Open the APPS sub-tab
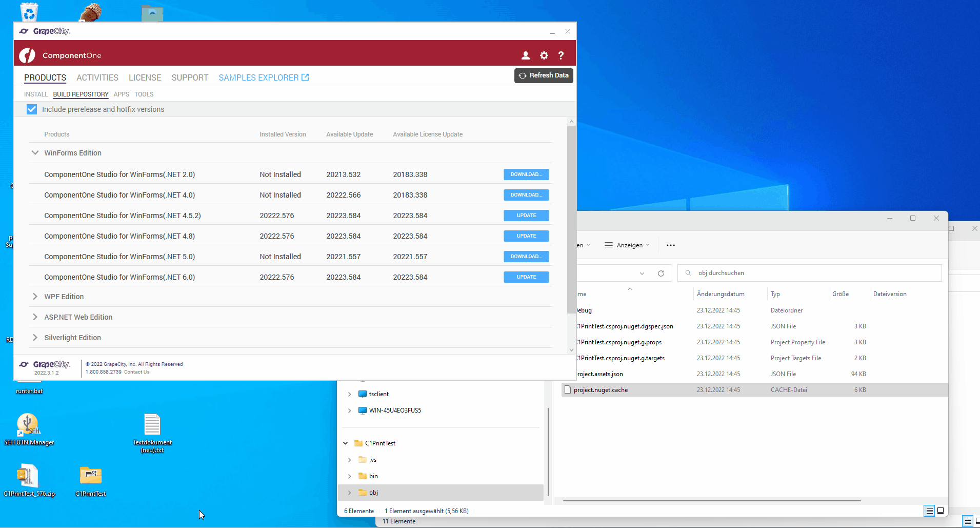The height and width of the screenshot is (528, 980). pos(122,94)
